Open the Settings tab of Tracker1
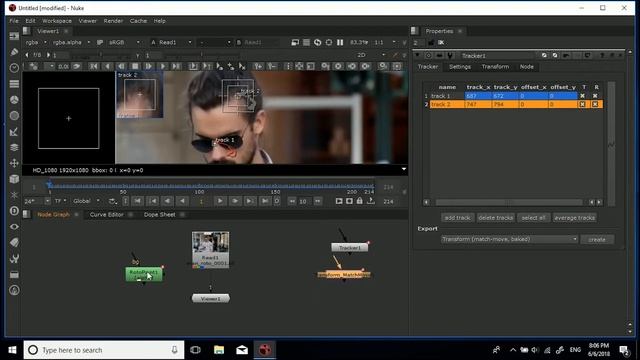 click(460, 67)
